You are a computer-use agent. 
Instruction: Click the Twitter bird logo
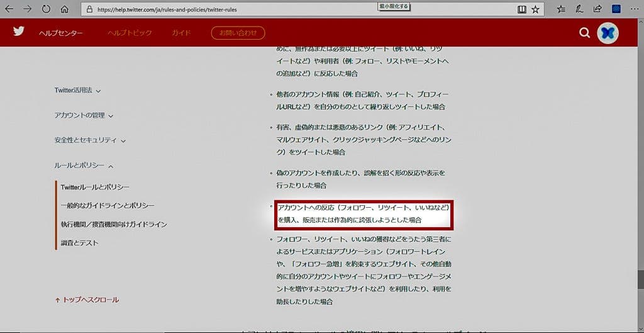[x=19, y=31]
